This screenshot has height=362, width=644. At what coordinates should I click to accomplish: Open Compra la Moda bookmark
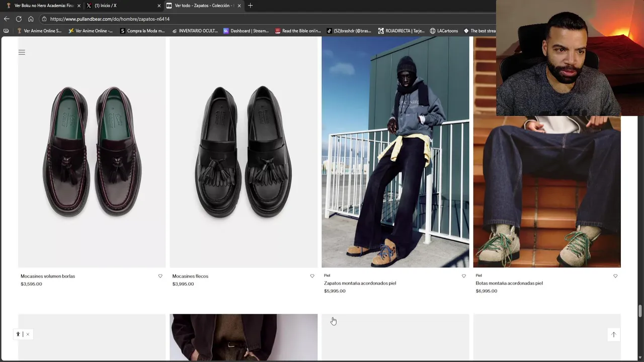click(142, 31)
